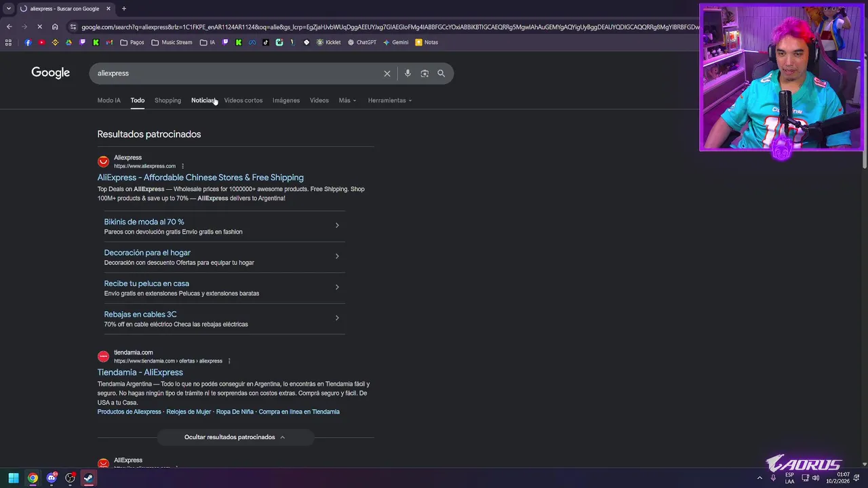Close the aliexpress Google search tab
The width and height of the screenshot is (868, 488).
(x=108, y=9)
